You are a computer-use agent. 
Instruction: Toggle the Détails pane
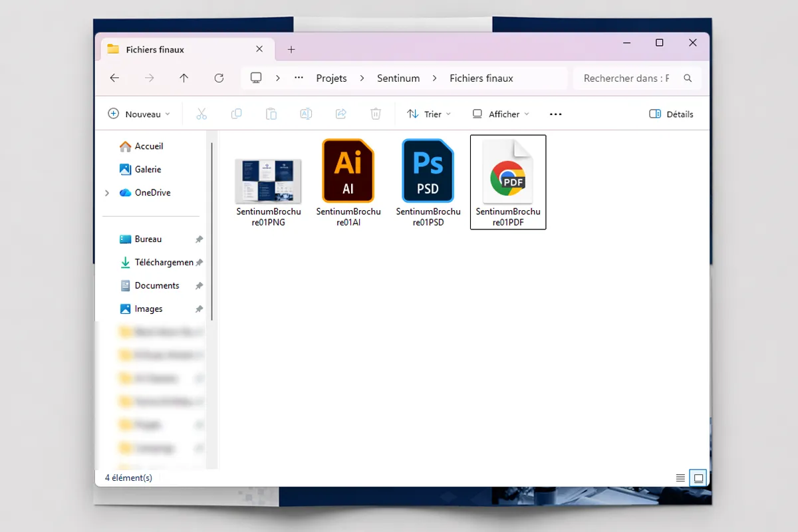click(671, 114)
